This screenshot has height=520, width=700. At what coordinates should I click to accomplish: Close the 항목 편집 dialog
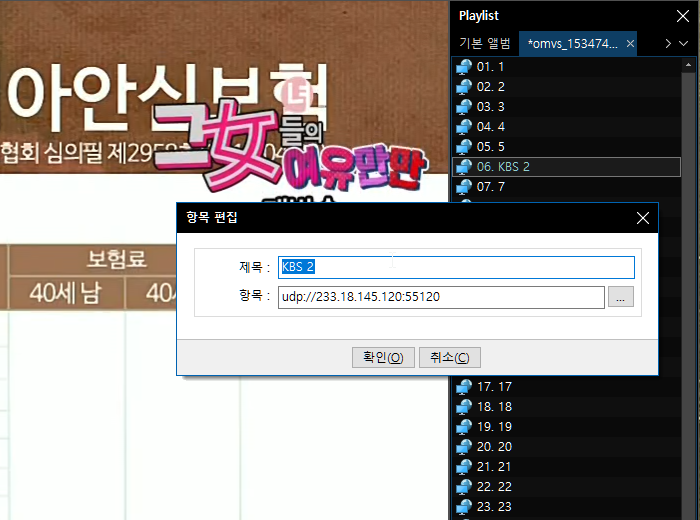(643, 218)
